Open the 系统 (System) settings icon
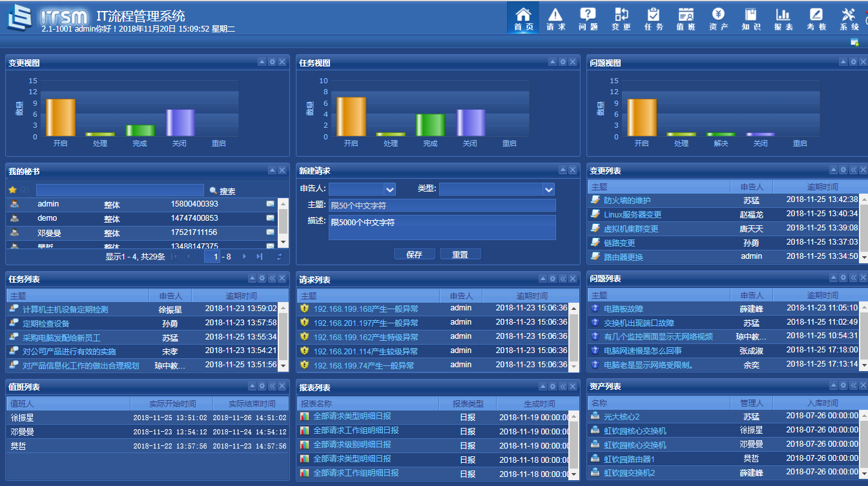 tap(849, 19)
